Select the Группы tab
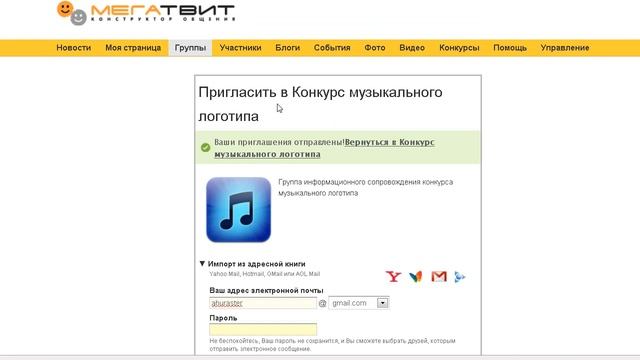The height and width of the screenshot is (360, 640). (190, 48)
